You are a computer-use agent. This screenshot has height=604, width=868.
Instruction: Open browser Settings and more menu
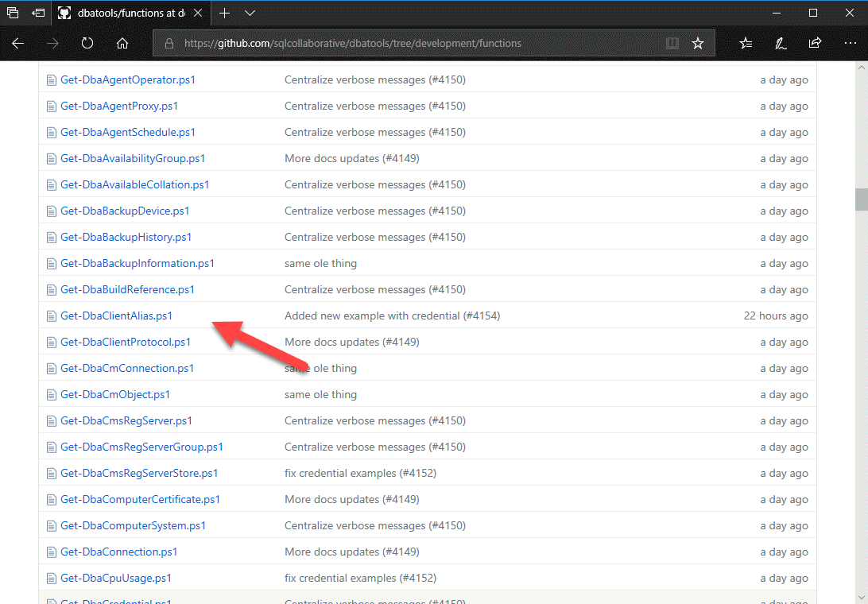tap(849, 43)
